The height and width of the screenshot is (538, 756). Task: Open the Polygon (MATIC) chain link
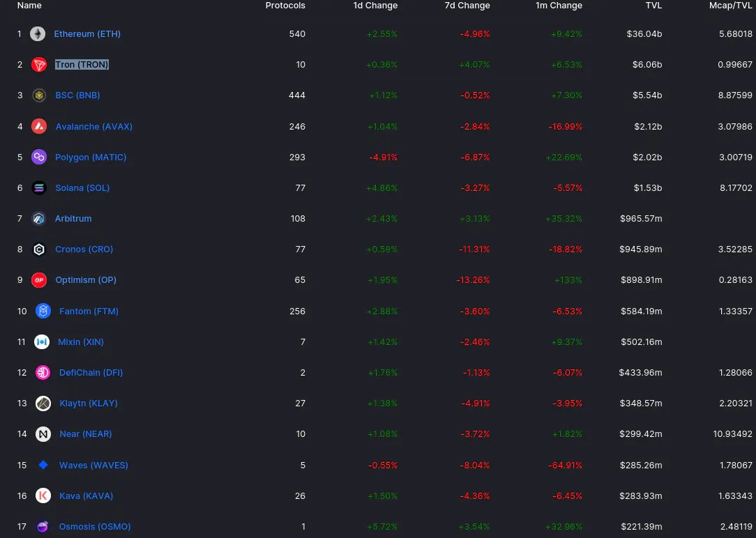pyautogui.click(x=91, y=157)
